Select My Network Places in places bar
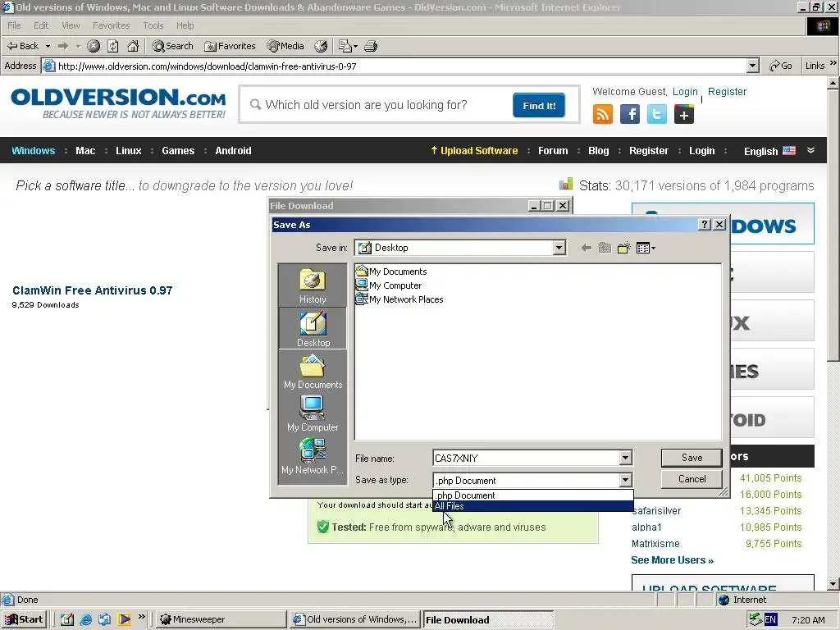The image size is (840, 630). (x=313, y=456)
